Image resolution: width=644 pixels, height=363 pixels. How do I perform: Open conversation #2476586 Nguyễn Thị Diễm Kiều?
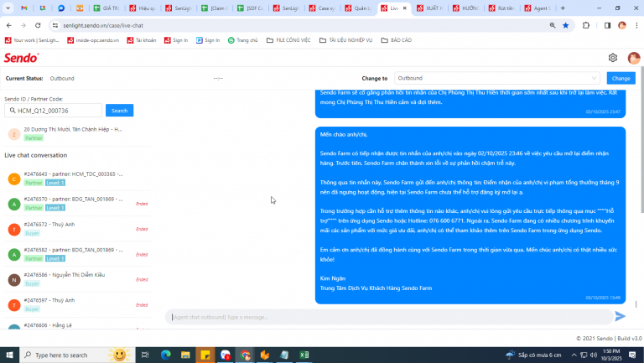77,279
